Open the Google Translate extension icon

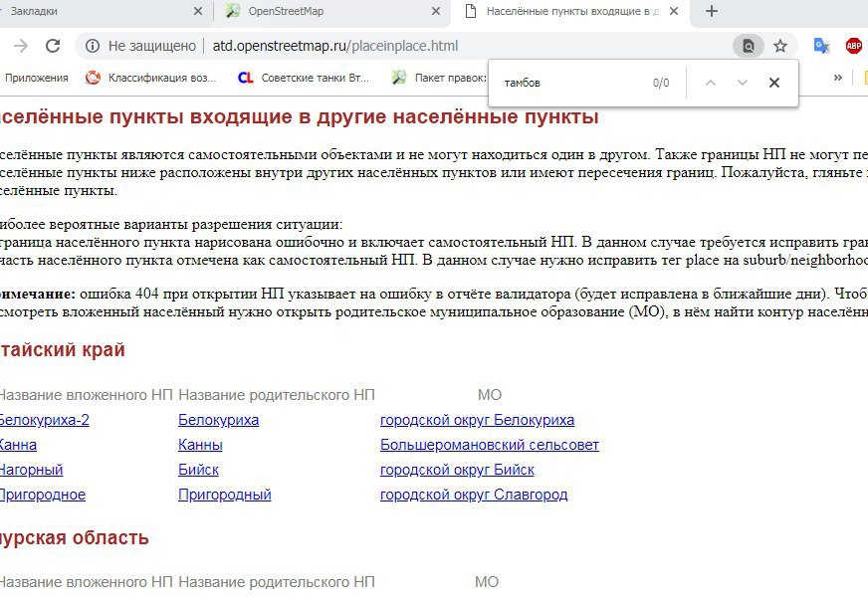[821, 46]
